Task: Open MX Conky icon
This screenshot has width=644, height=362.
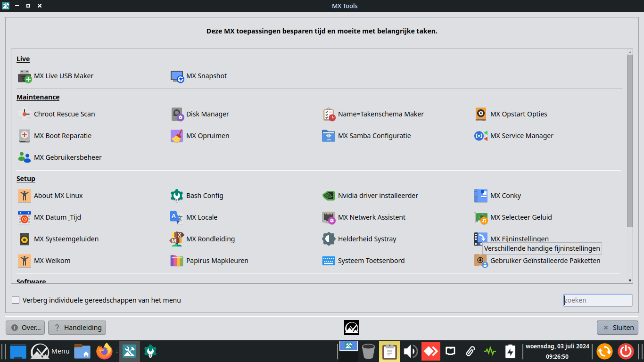Action: pos(480,196)
